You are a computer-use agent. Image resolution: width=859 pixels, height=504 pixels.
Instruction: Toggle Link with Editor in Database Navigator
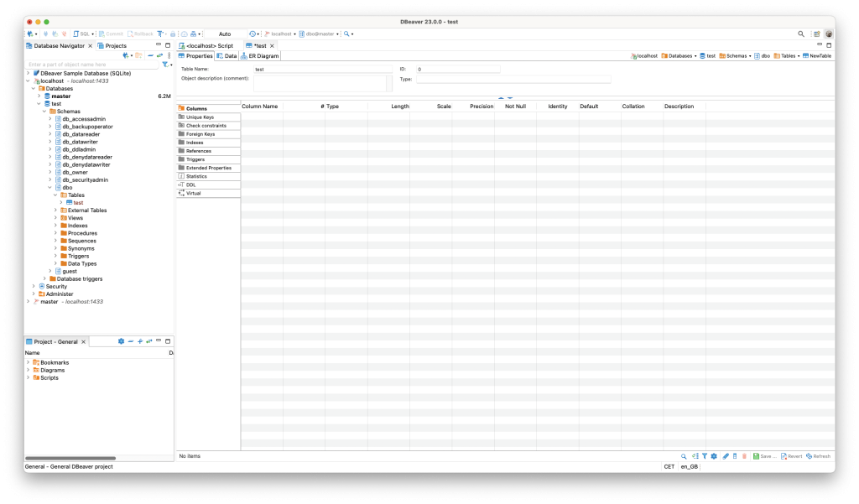[x=159, y=55]
